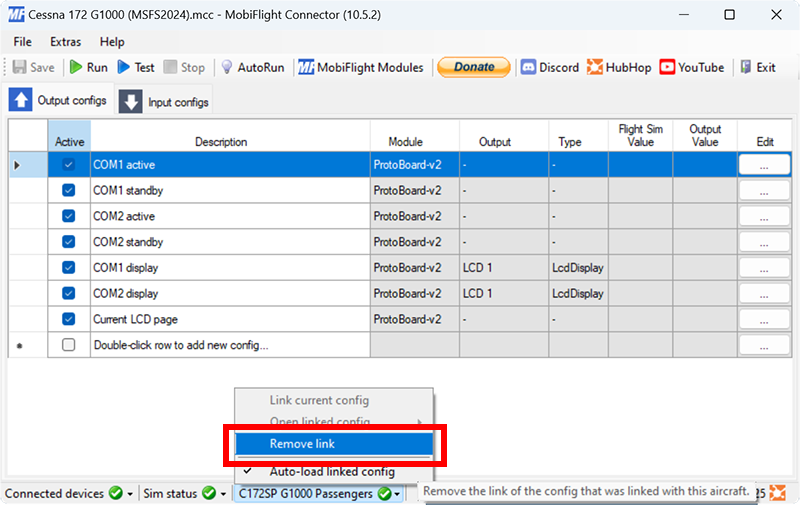The image size is (800, 505).
Task: Open the Extras menu
Action: [x=65, y=42]
